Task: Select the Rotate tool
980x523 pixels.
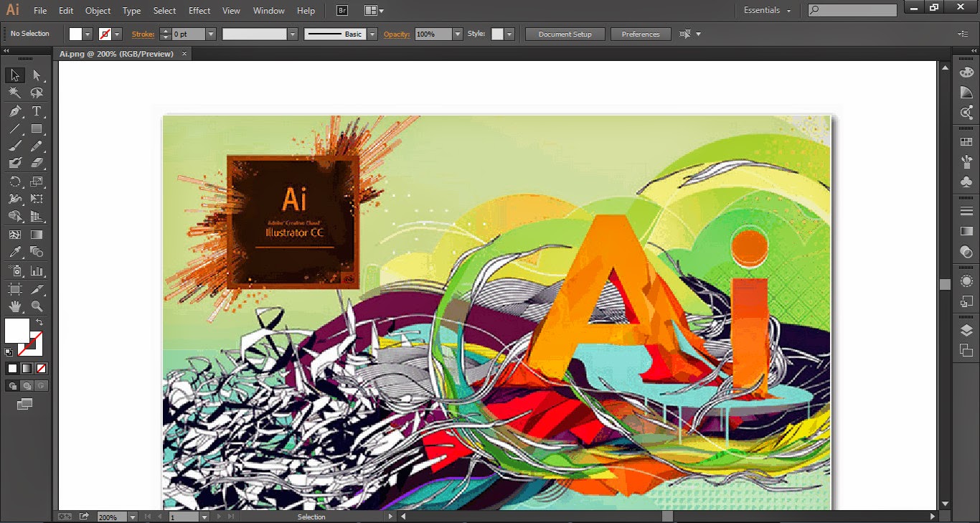Action: pyautogui.click(x=15, y=182)
